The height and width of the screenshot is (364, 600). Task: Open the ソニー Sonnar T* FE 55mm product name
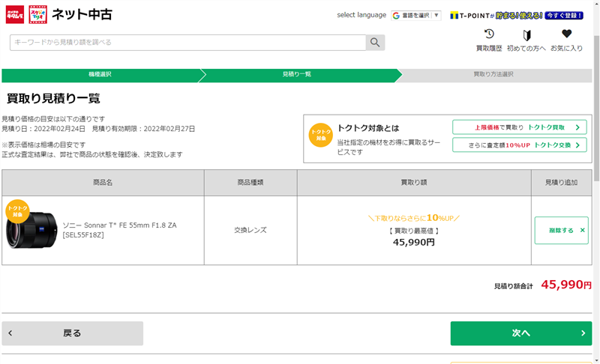pyautogui.click(x=119, y=230)
